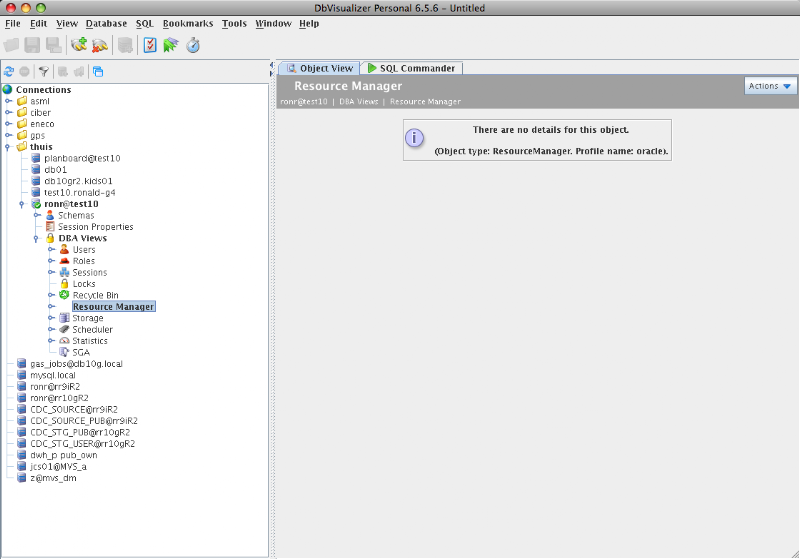800x559 pixels.
Task: Click the greyed save disk icon
Action: pyautogui.click(x=32, y=45)
